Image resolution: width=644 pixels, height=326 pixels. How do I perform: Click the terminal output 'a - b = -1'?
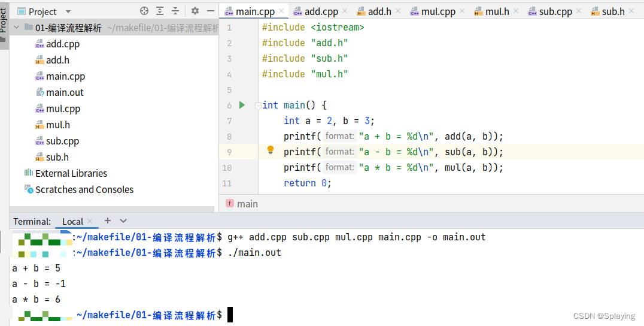pyautogui.click(x=39, y=283)
